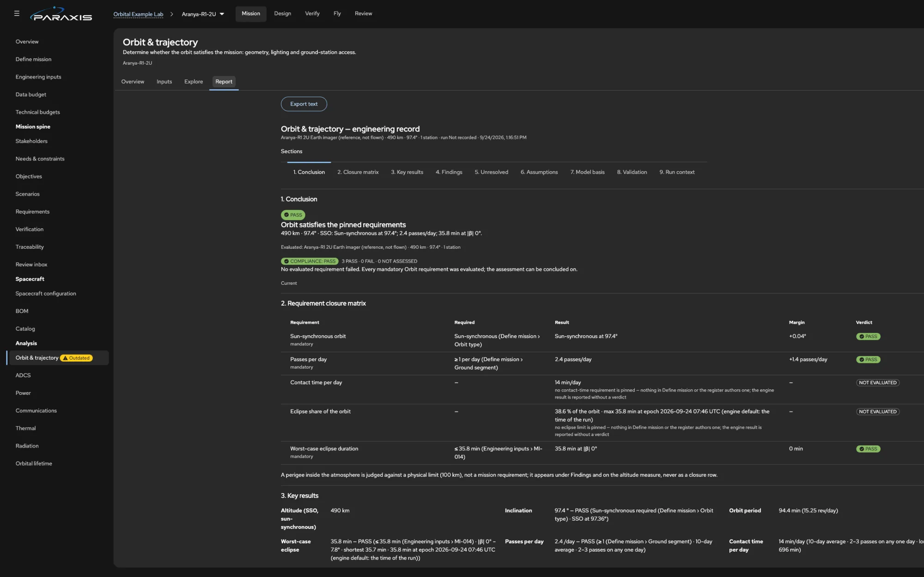Click the COMPLIANCE: PASS badge
Viewport: 924px width, 577px height.
coord(310,261)
